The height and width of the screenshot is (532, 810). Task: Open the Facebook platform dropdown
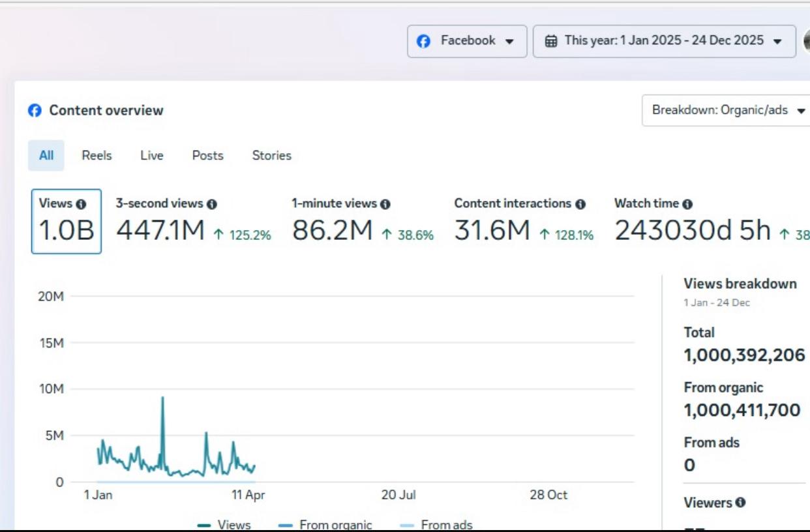467,41
